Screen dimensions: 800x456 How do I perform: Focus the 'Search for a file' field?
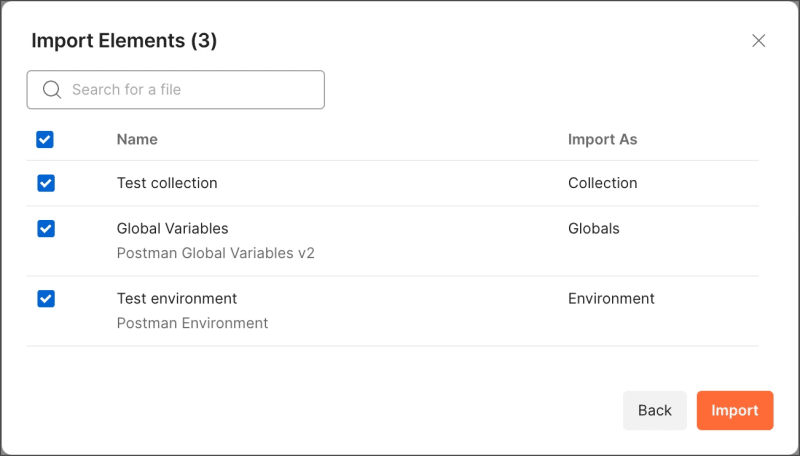pyautogui.click(x=190, y=90)
